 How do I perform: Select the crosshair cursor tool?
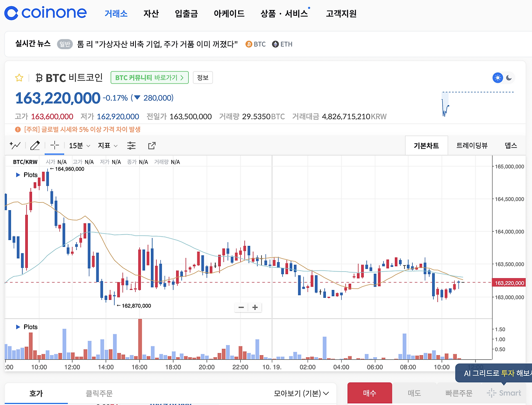(x=54, y=145)
